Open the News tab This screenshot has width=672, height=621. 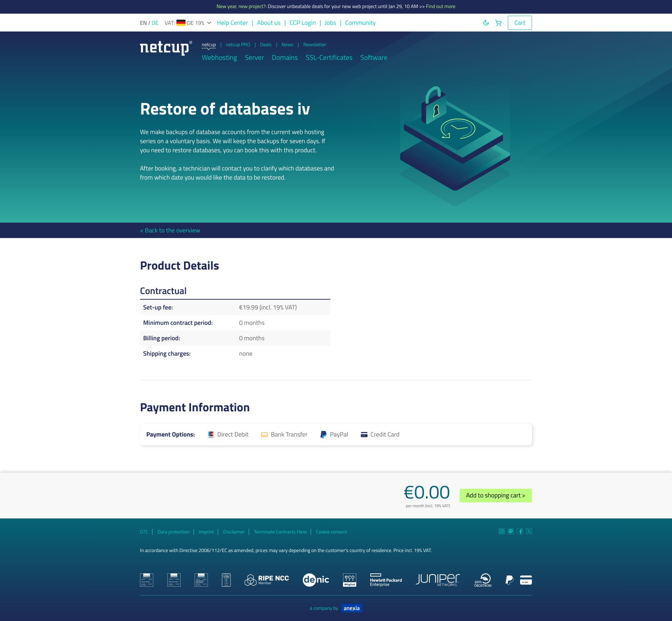pos(287,45)
